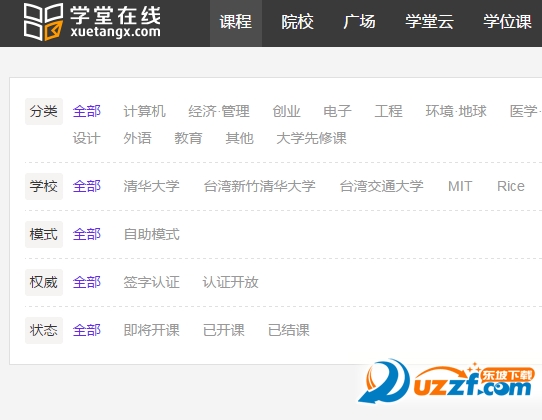
Task: Show 即将开课 courses
Action: click(152, 330)
